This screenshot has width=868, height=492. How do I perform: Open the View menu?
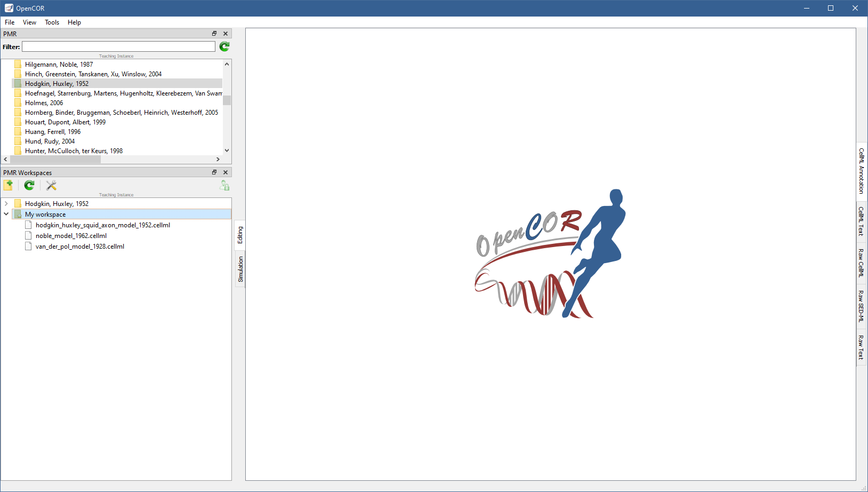coord(29,22)
